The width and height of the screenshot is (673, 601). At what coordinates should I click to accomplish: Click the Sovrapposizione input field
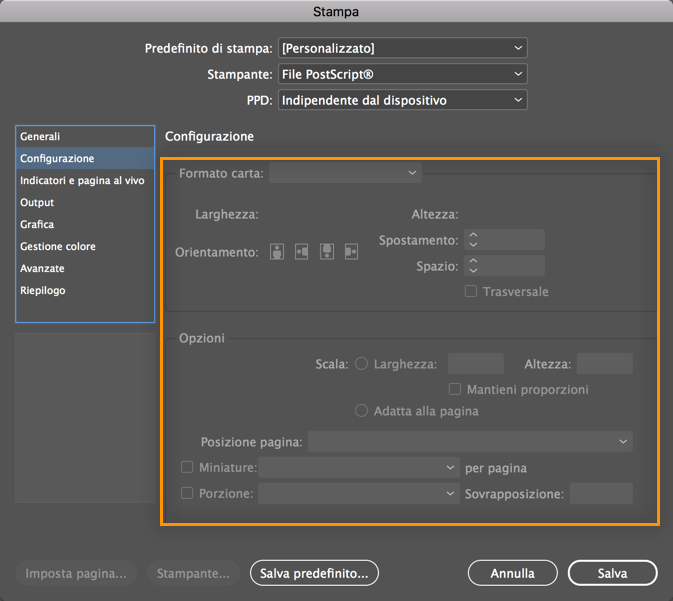(x=601, y=493)
